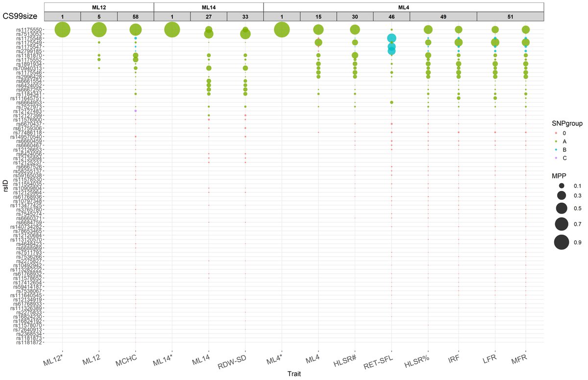Select the CS99size header cell labeled 15
This screenshot has width=588, height=380.
click(x=318, y=16)
